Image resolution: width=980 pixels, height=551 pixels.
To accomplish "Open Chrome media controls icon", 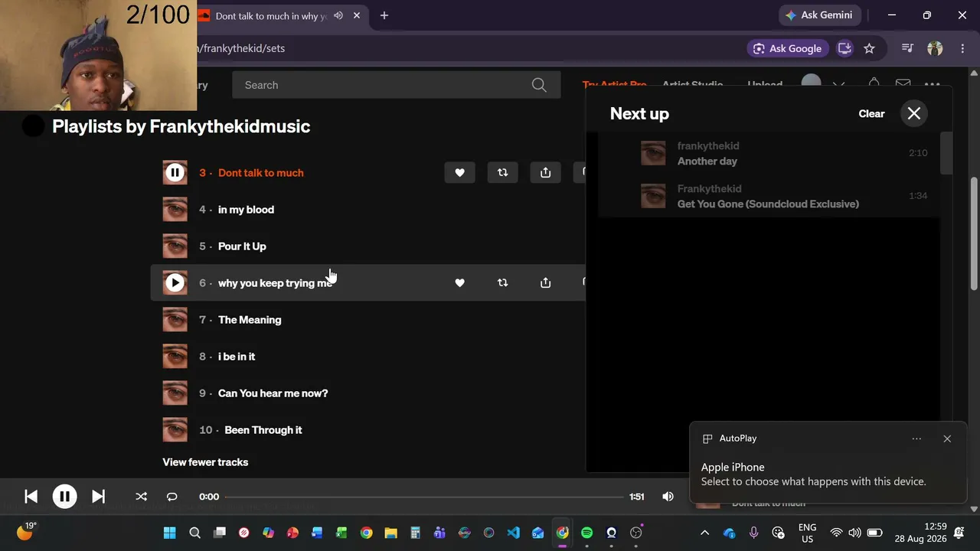I will (x=907, y=48).
